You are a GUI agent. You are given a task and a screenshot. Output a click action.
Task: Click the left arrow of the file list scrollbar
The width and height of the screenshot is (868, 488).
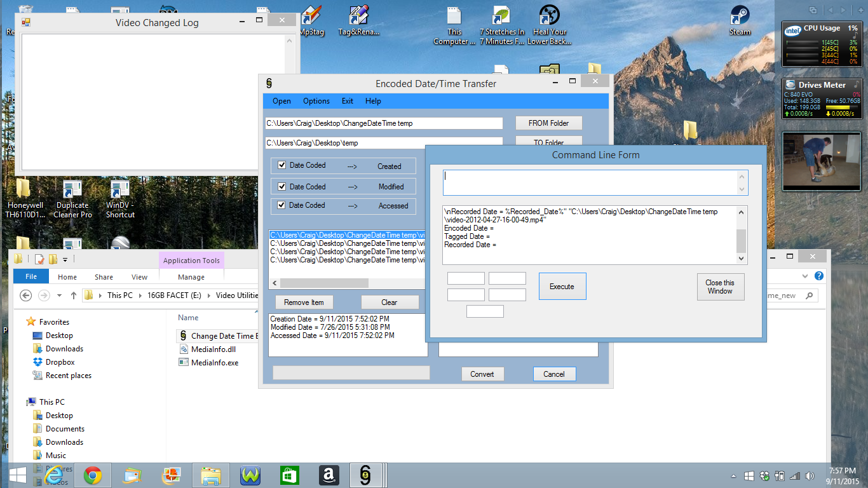point(275,283)
